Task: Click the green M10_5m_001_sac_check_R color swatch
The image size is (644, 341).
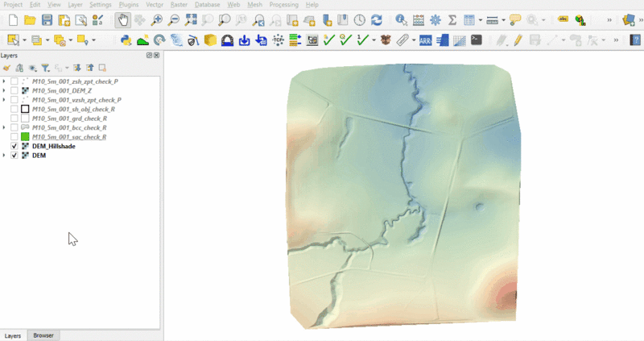Action: [x=25, y=137]
